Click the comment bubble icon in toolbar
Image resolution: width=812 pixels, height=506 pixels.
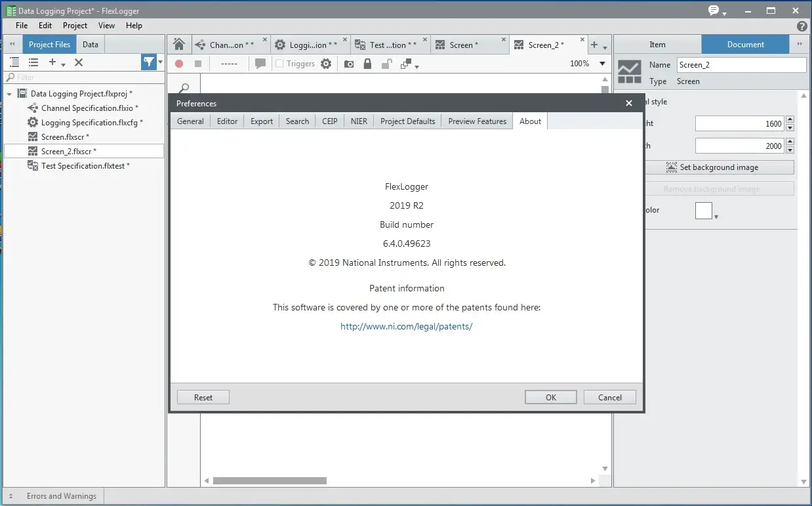point(260,64)
